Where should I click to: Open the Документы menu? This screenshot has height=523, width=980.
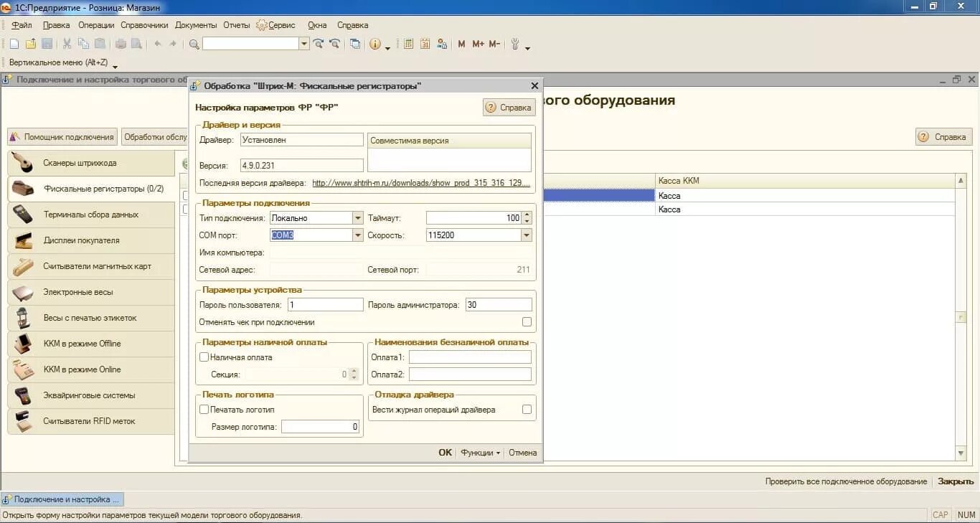click(x=196, y=25)
